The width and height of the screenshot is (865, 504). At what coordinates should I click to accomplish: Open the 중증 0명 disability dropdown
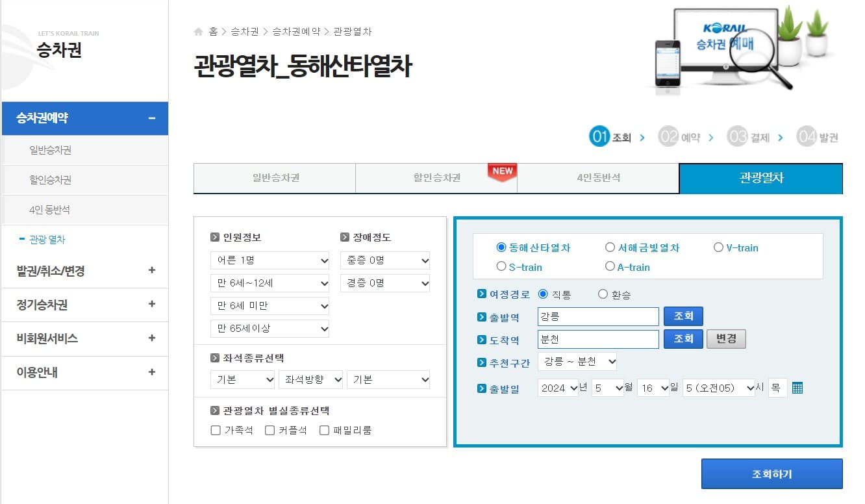tap(385, 260)
